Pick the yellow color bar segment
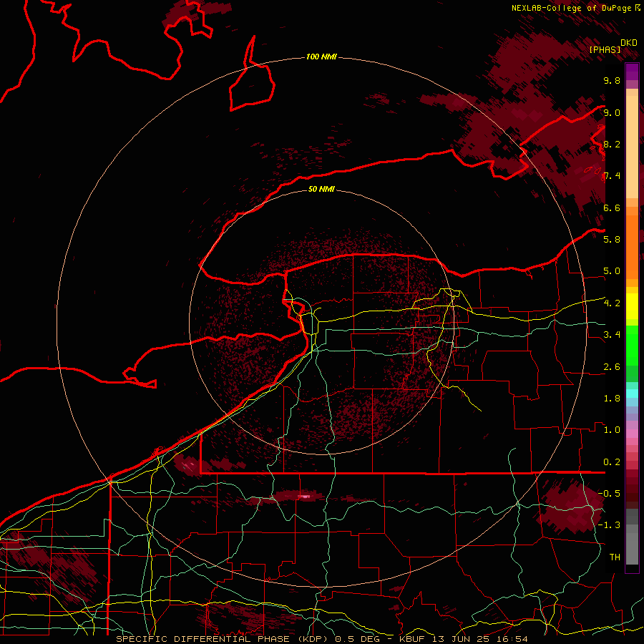644x644 pixels. point(632,306)
